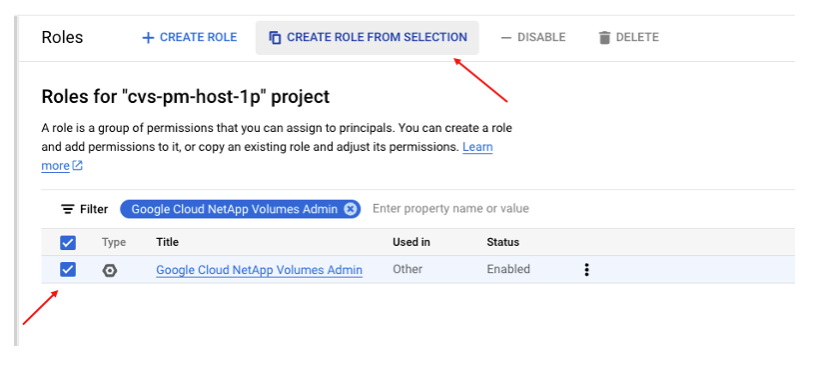Click the external link icon next to Learn more
The height and width of the screenshot is (366, 824).
coord(77,166)
